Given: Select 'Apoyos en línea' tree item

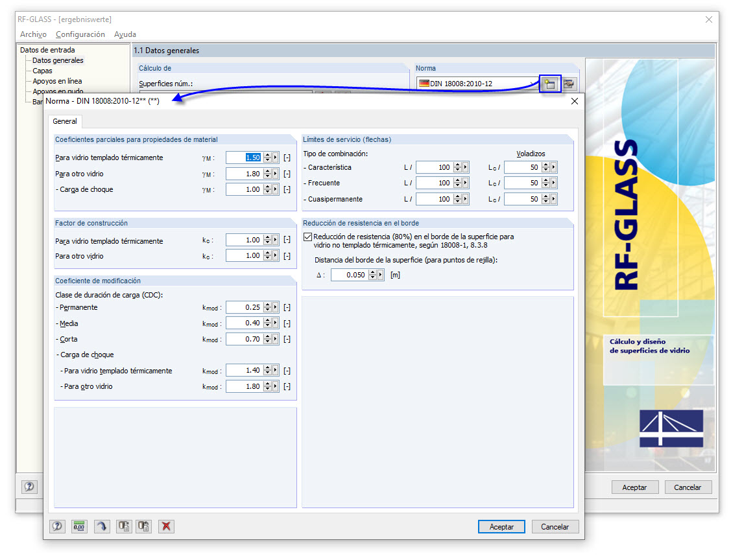Looking at the screenshot, I should (x=57, y=81).
